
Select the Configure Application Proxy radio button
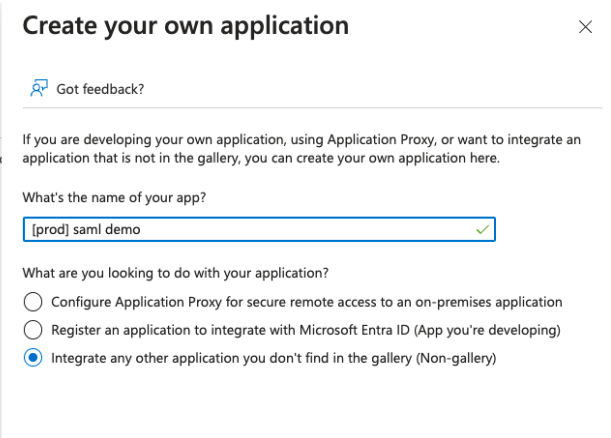pos(33,302)
